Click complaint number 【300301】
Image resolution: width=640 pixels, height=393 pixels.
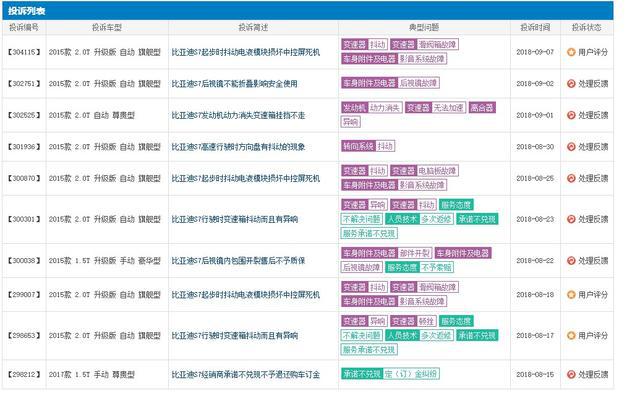[x=24, y=219]
